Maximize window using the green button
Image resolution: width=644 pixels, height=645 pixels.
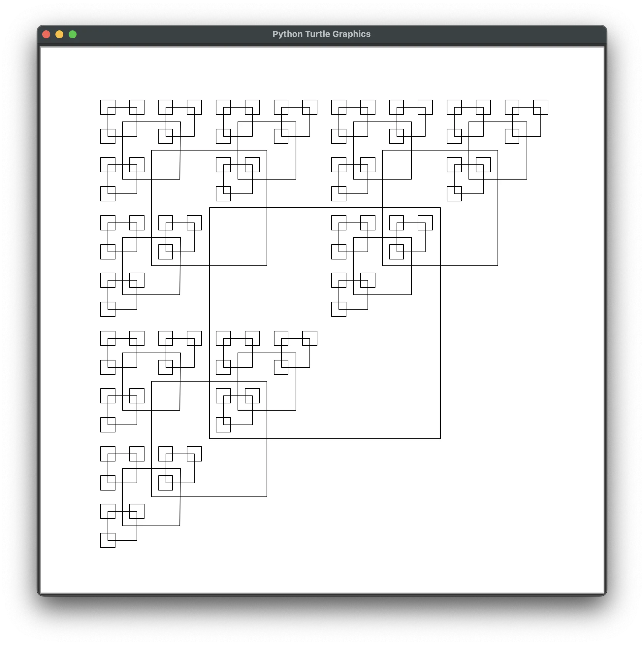coord(72,34)
